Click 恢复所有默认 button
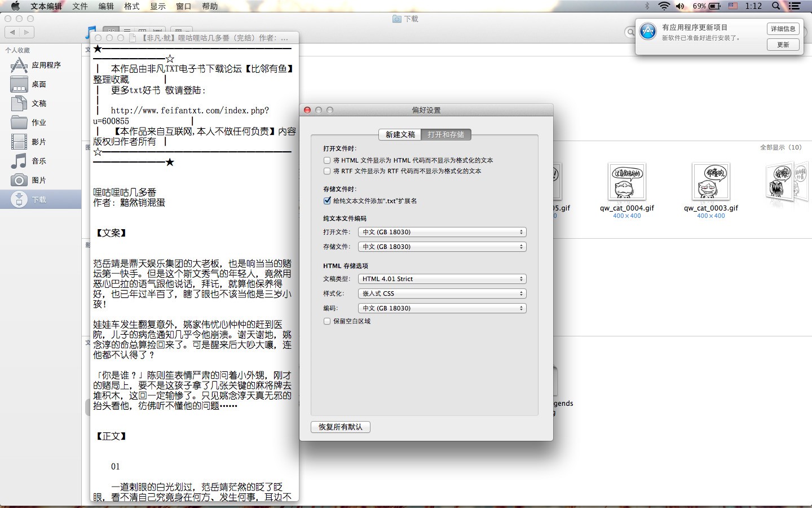812x508 pixels. 341,427
